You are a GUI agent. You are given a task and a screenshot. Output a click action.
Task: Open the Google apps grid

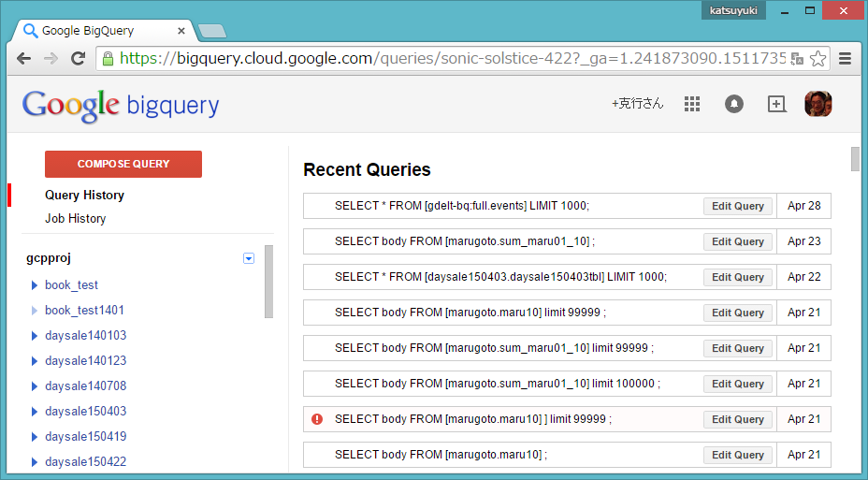pos(692,104)
